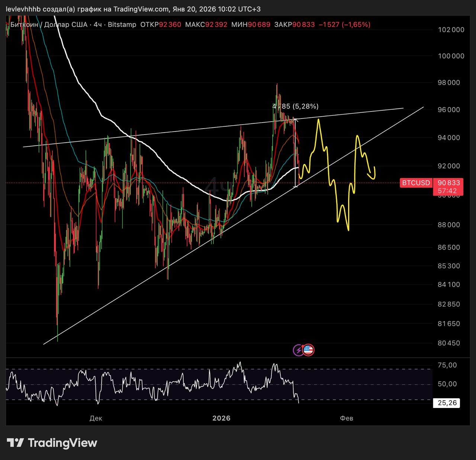Viewport: 476px width, 460px height.
Task: Click the purple lightning event icon
Action: [x=299, y=350]
